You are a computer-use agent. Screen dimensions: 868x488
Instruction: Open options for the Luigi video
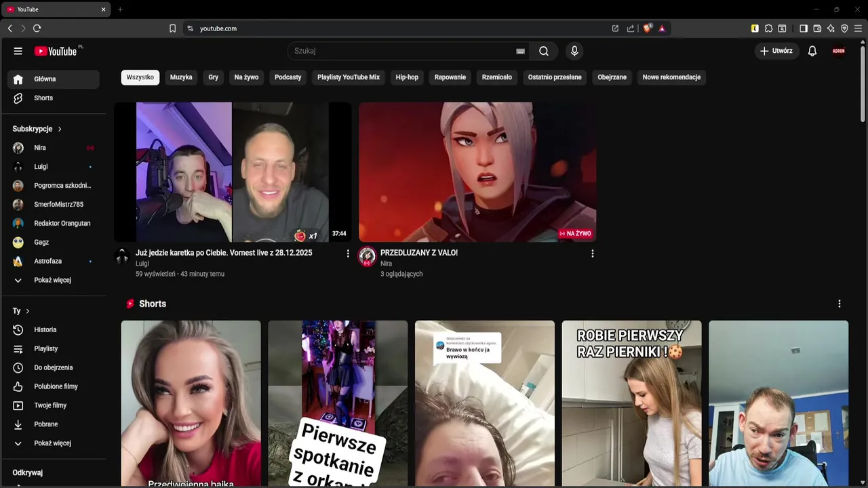coord(348,253)
